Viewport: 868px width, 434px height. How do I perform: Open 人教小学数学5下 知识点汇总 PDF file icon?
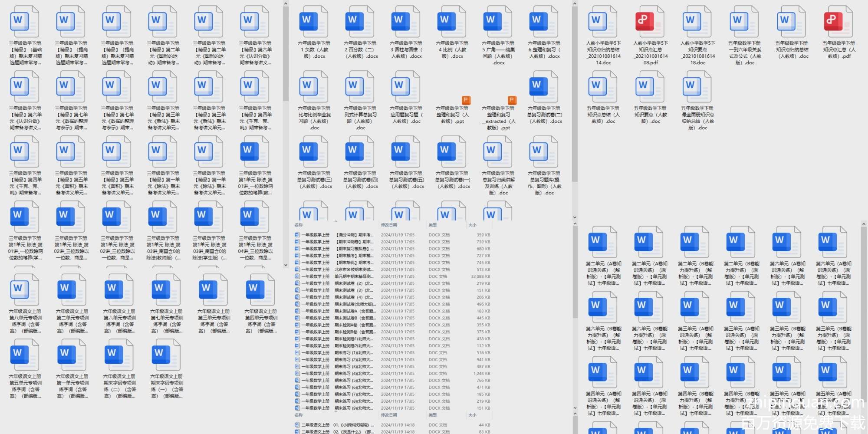tap(650, 21)
